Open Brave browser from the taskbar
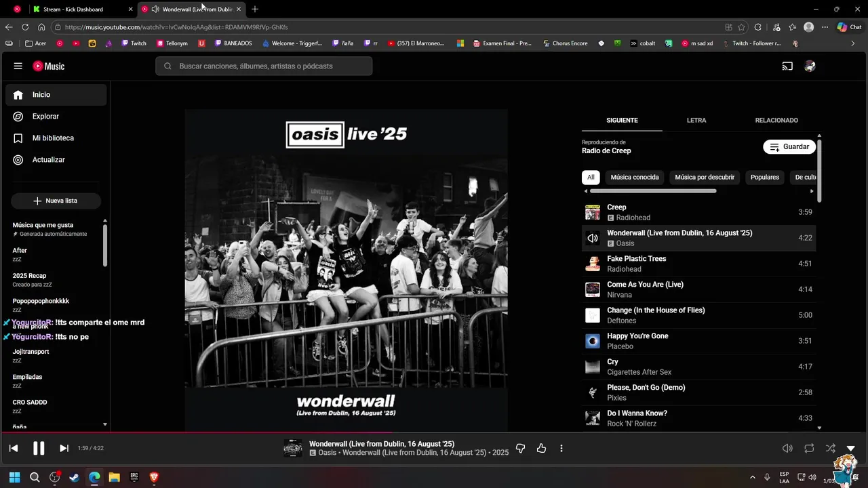The image size is (868, 488). pos(154,477)
